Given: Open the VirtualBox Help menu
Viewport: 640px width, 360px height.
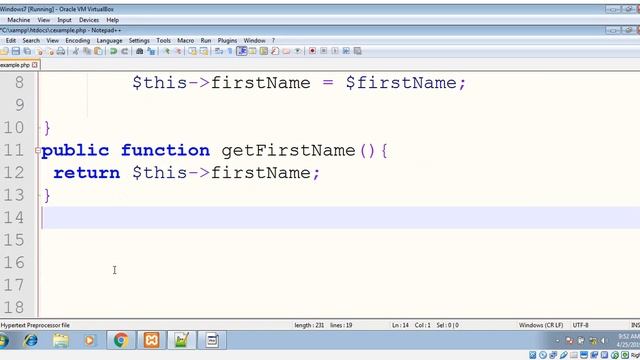Looking at the screenshot, I should coord(113,20).
